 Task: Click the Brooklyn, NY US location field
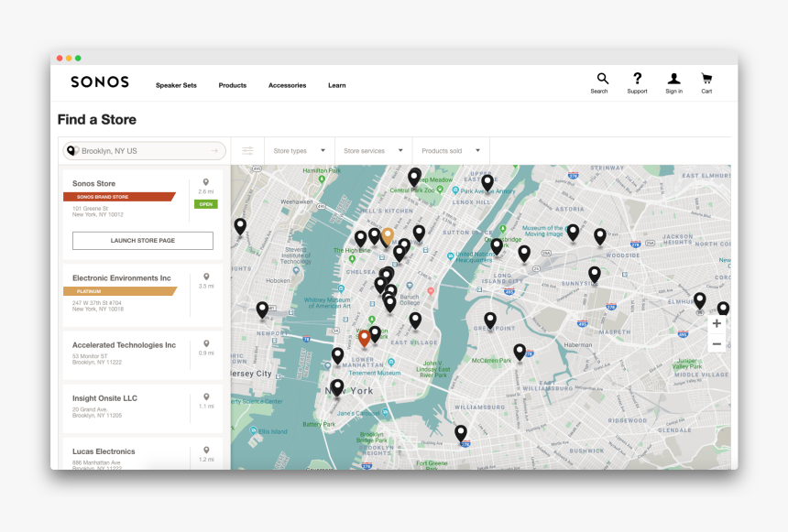(144, 151)
